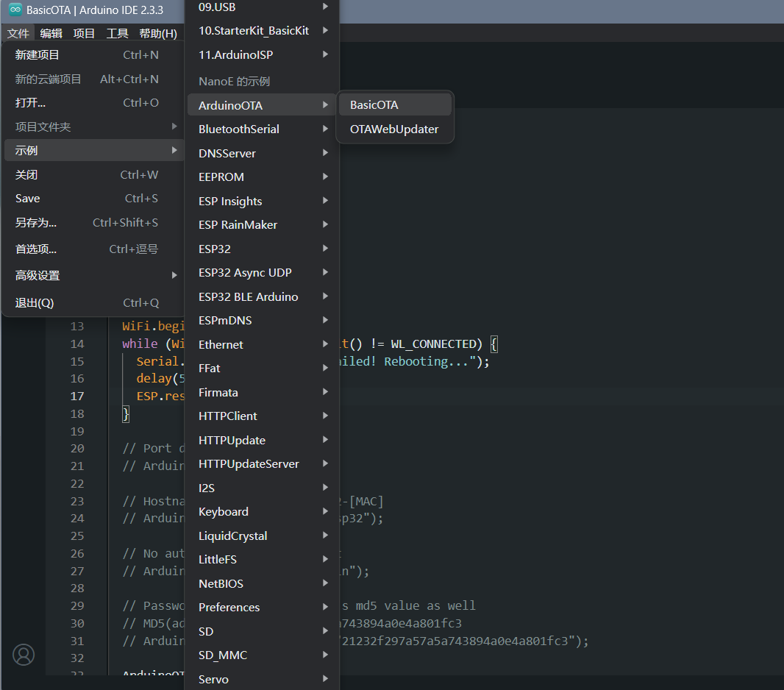The height and width of the screenshot is (690, 784).
Task: Choose 另存为... menu entry
Action: tap(93, 222)
